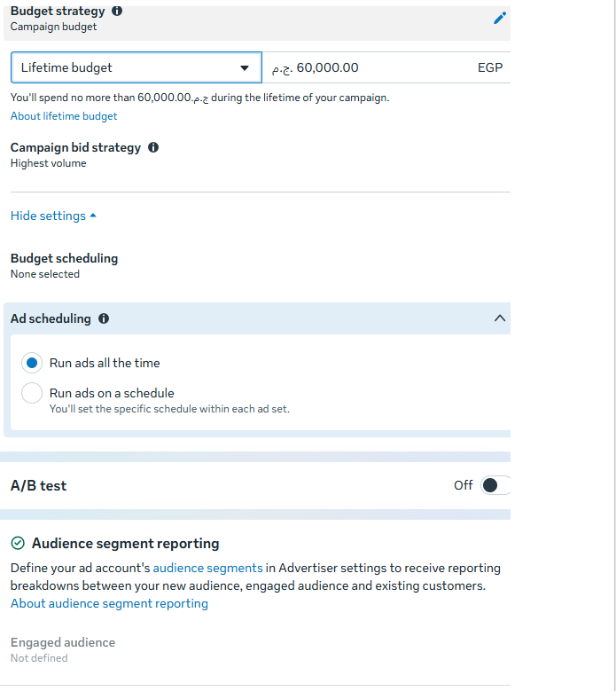This screenshot has height=691, width=616.
Task: Click the Audience segment reporting green checkmark
Action: tap(18, 543)
